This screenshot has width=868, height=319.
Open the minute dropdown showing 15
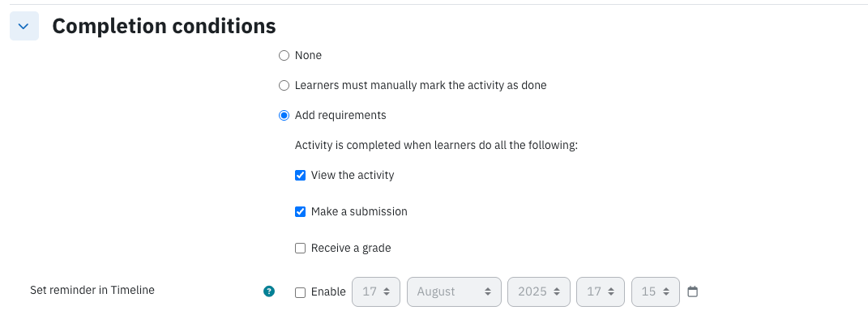[656, 291]
